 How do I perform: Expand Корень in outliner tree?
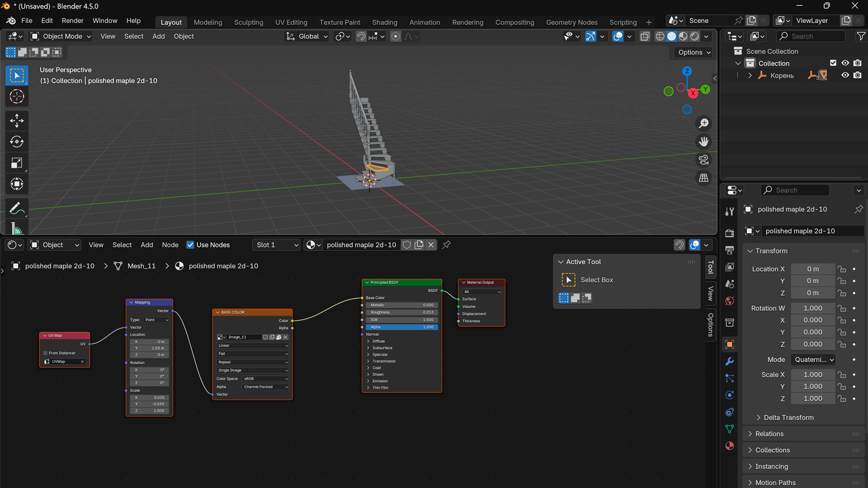750,75
